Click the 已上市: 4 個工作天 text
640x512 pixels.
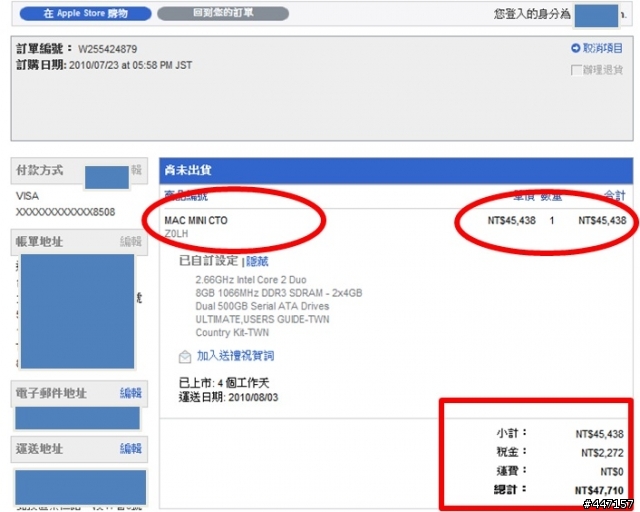pos(224,383)
